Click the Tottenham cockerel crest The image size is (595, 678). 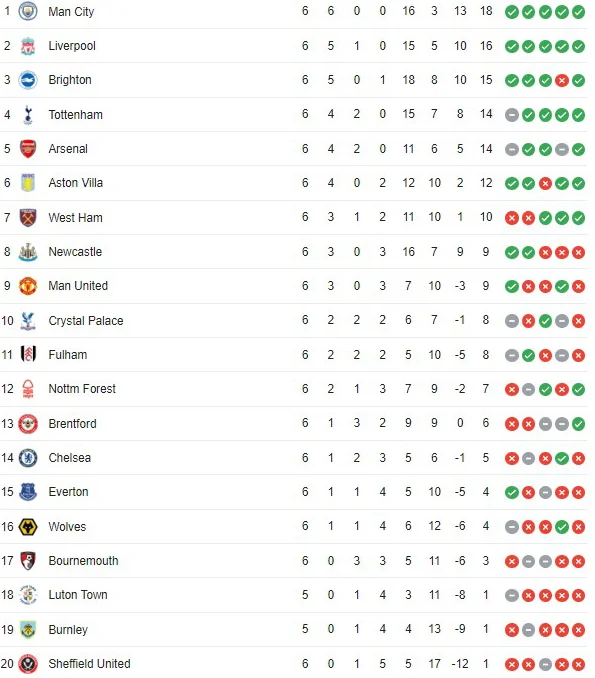(28, 115)
